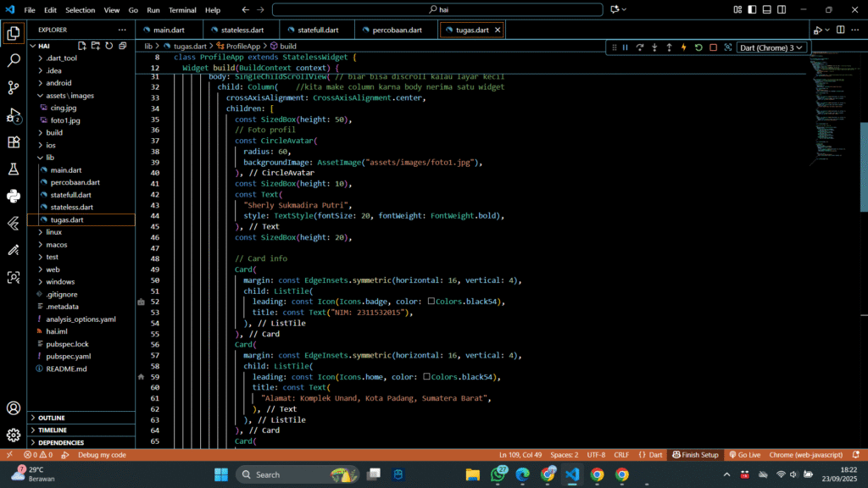Click the Python icon in activity bar
The width and height of the screenshot is (868, 488).
(14, 197)
